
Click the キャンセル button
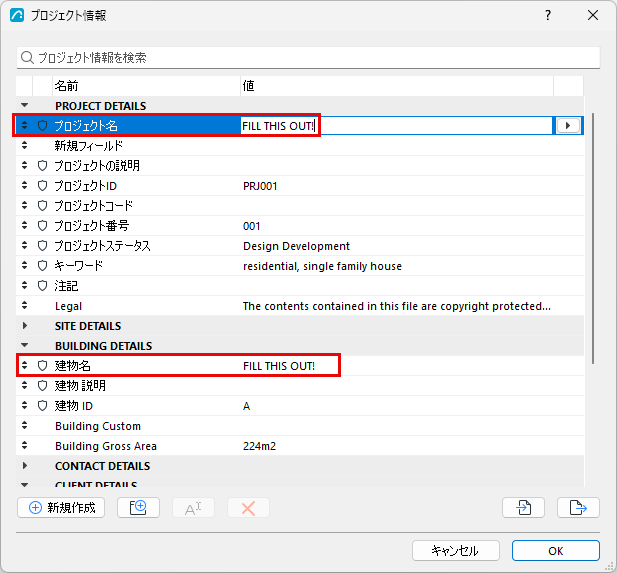(x=456, y=551)
